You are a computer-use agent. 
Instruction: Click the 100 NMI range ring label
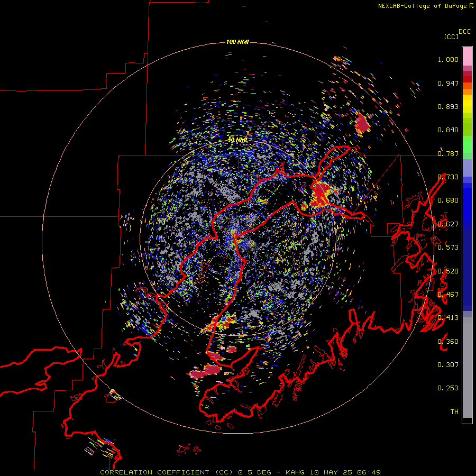(x=237, y=42)
